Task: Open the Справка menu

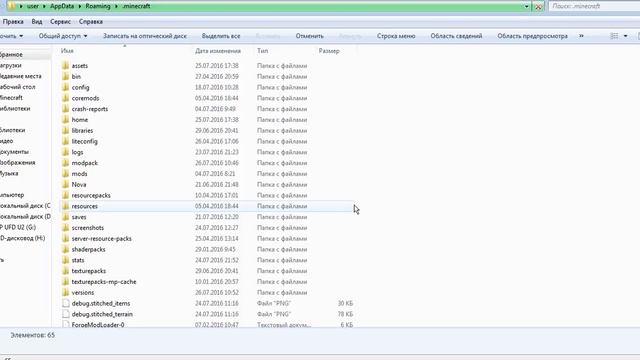Action: coord(91,22)
